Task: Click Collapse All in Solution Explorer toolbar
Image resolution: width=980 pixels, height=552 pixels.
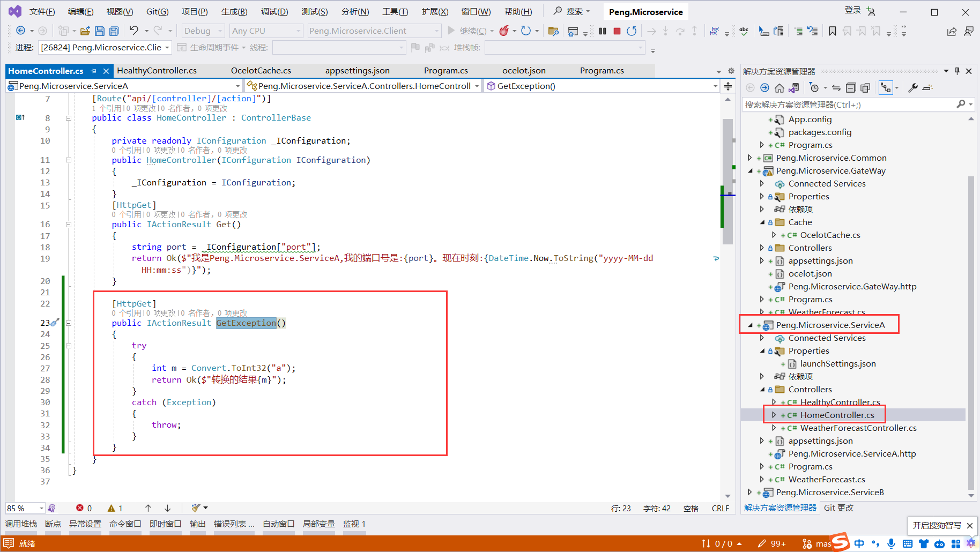Action: (851, 88)
